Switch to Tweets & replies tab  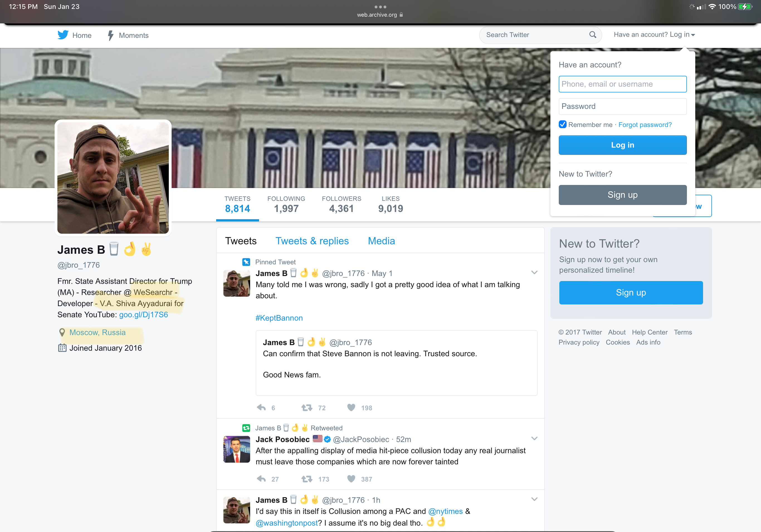312,241
